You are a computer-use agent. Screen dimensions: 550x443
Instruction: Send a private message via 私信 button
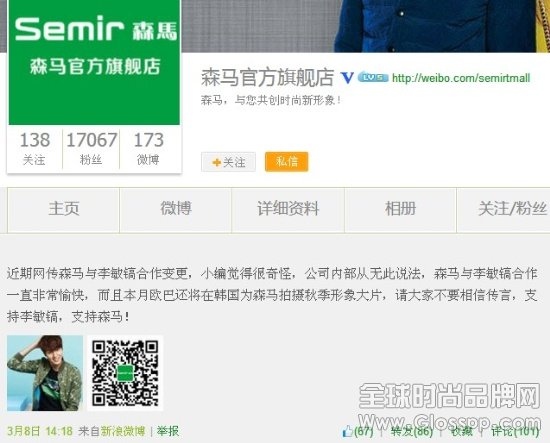click(x=287, y=162)
